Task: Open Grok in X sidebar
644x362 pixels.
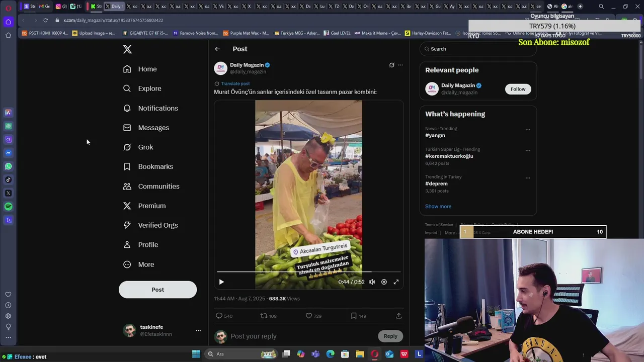Action: (x=138, y=147)
